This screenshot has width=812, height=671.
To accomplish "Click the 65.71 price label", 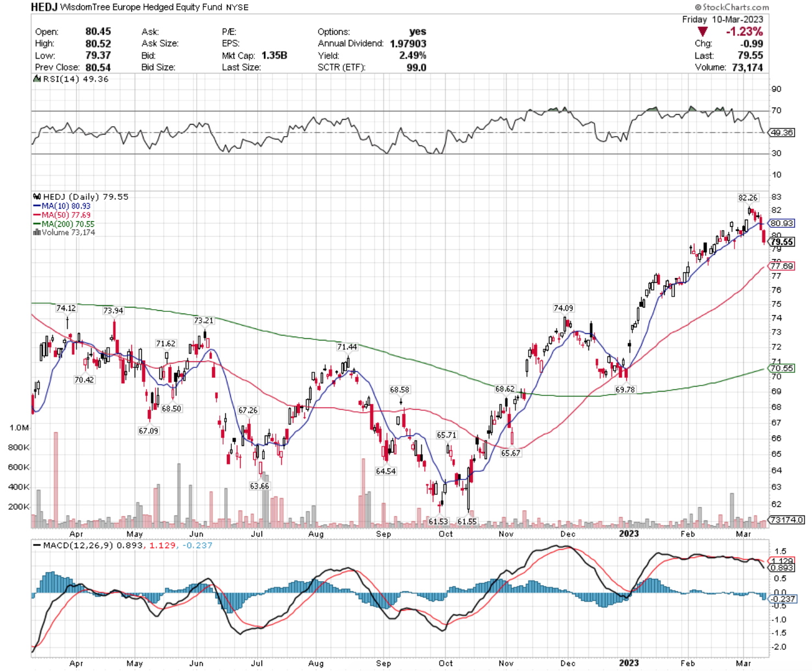I will 447,435.
